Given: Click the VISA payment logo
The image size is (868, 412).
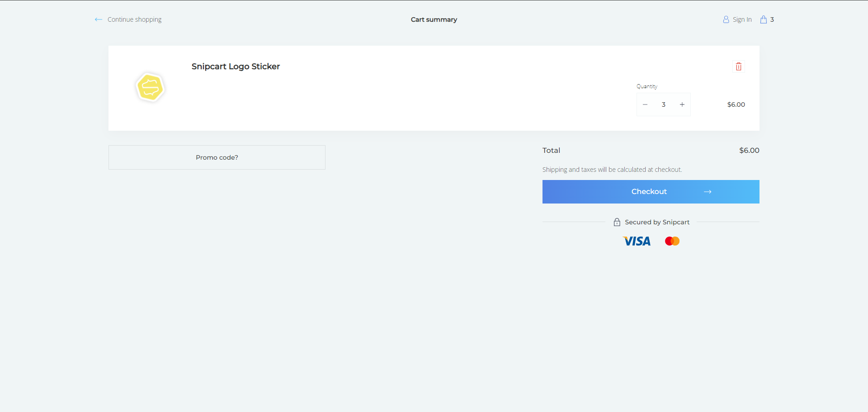Looking at the screenshot, I should 637,241.
